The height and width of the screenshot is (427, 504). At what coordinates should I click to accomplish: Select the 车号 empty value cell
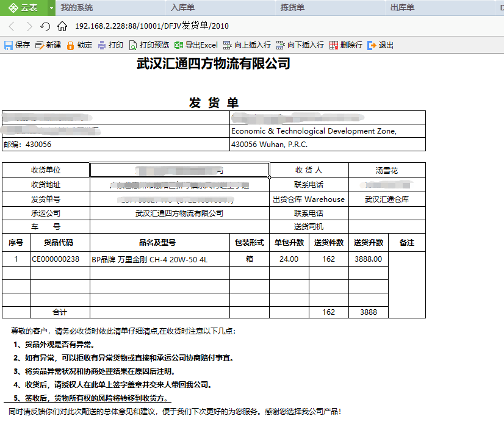pos(179,227)
